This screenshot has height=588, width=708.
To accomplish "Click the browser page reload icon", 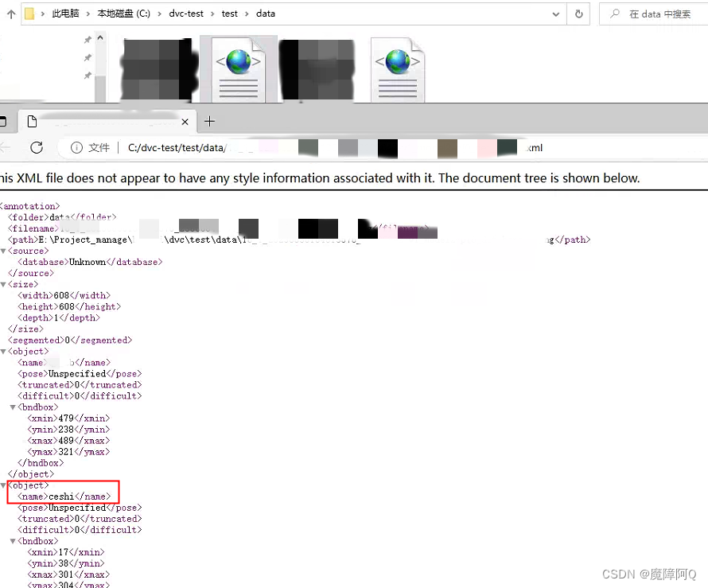I will point(35,148).
